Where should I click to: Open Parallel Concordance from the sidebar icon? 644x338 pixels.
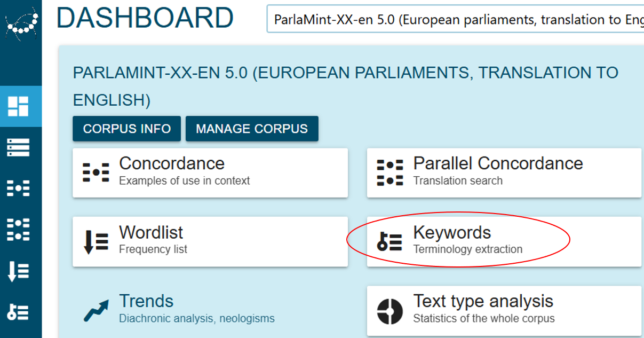click(18, 229)
